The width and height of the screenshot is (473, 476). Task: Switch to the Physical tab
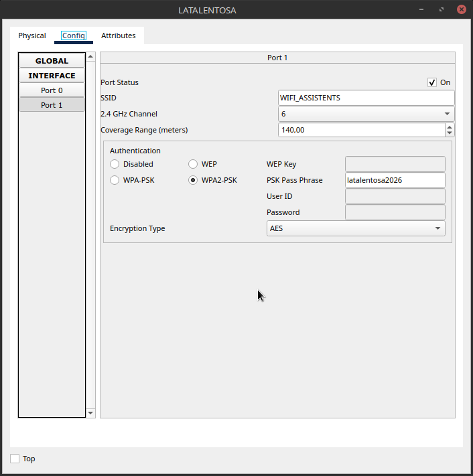point(32,35)
